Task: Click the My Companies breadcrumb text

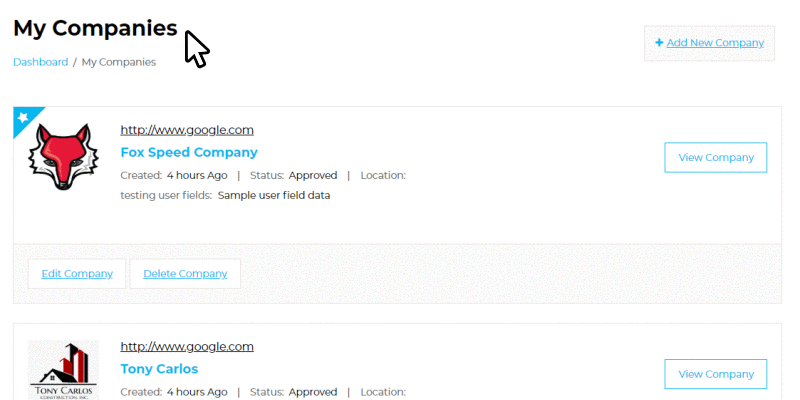Action: click(119, 62)
